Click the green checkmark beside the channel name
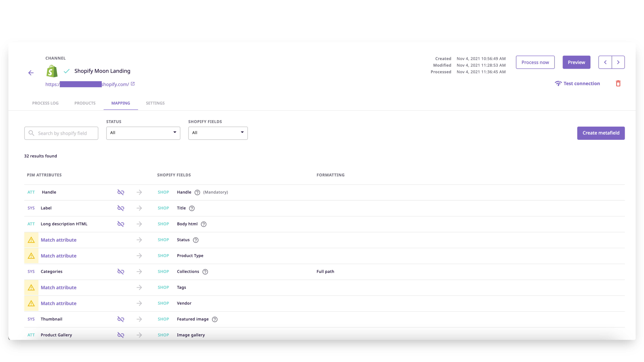This screenshot has width=644, height=362. click(x=67, y=71)
